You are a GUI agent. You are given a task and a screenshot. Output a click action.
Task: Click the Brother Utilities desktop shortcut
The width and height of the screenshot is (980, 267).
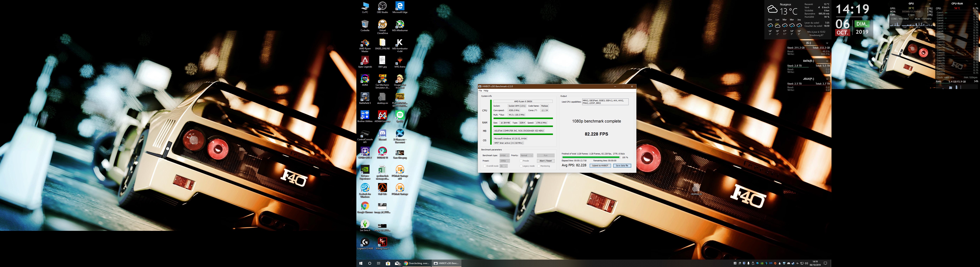[365, 117]
